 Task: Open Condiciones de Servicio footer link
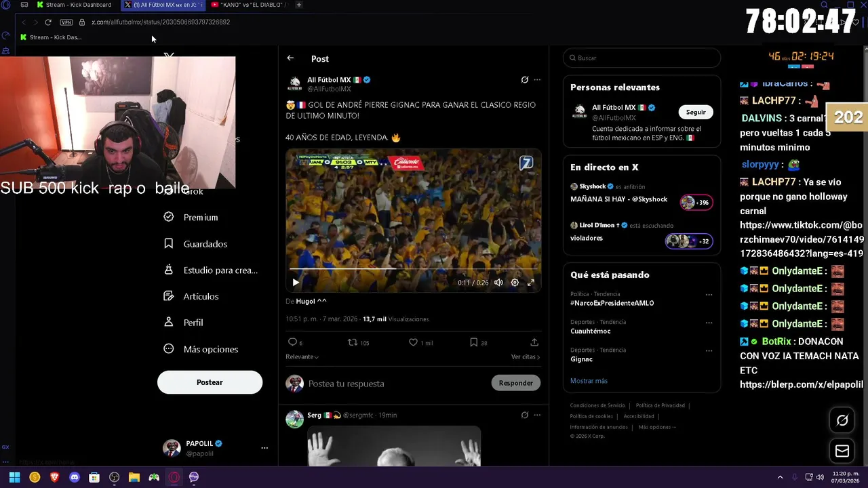pyautogui.click(x=597, y=405)
